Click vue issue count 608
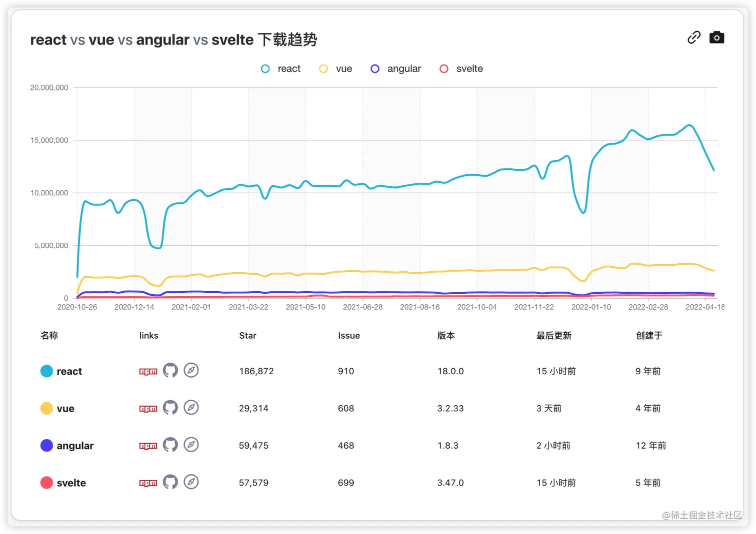Viewport: 756px width, 534px height. coord(346,409)
